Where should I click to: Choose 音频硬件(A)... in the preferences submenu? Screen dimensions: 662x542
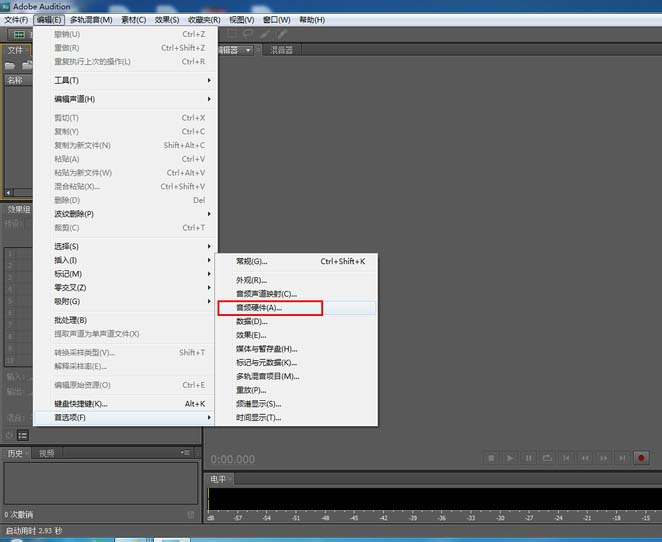296,308
